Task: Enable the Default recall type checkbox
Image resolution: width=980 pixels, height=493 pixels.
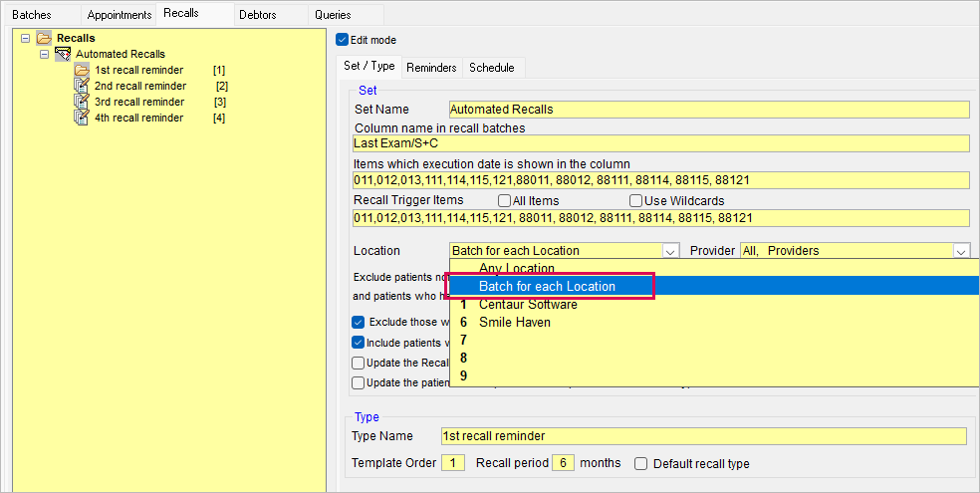Action: click(640, 464)
